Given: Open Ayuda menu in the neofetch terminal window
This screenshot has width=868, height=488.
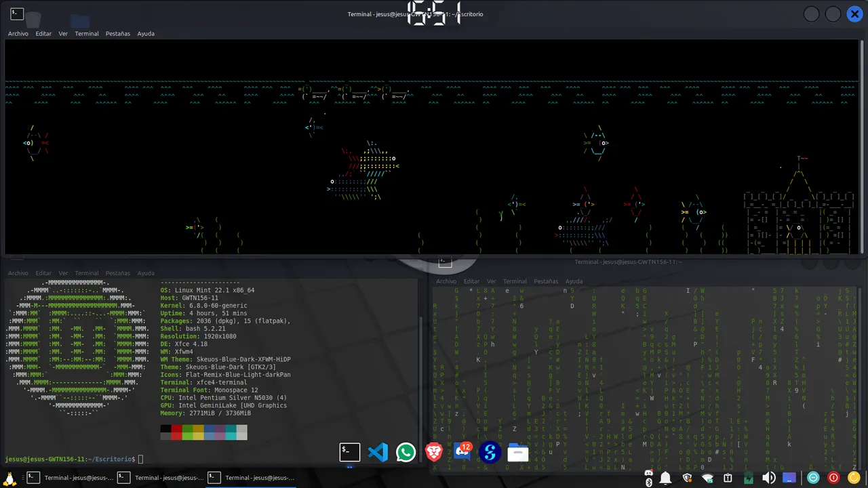Looking at the screenshot, I should tap(146, 273).
